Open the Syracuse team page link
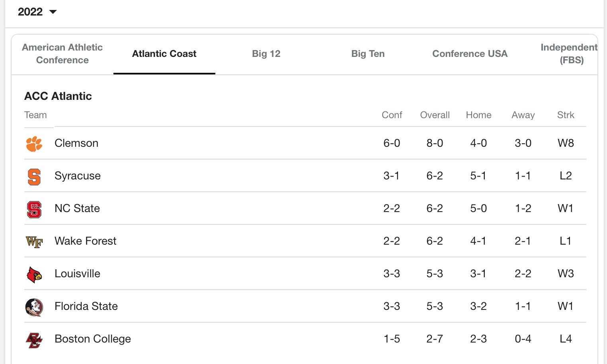Screen dimensions: 607x364 pyautogui.click(x=78, y=176)
